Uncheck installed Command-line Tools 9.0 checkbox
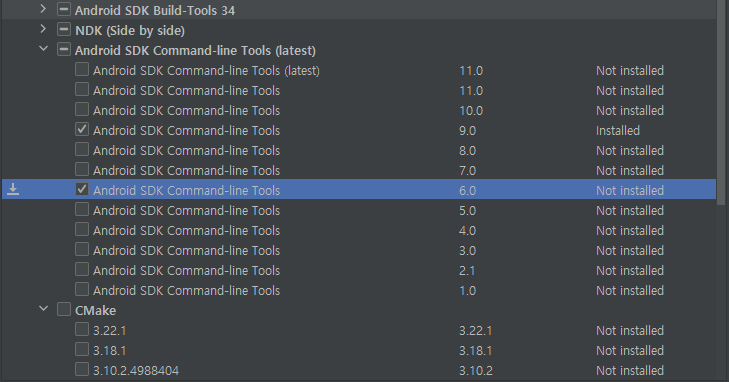 click(82, 129)
